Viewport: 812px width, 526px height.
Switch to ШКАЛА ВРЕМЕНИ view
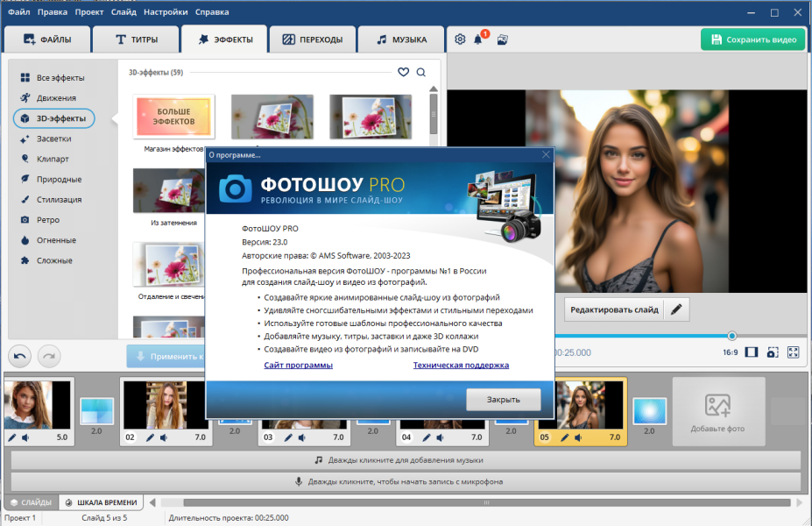(102, 502)
